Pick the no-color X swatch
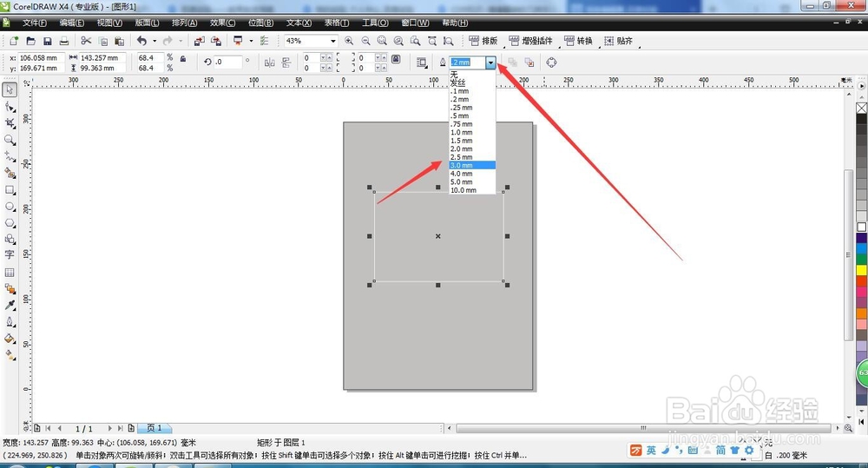 point(861,108)
